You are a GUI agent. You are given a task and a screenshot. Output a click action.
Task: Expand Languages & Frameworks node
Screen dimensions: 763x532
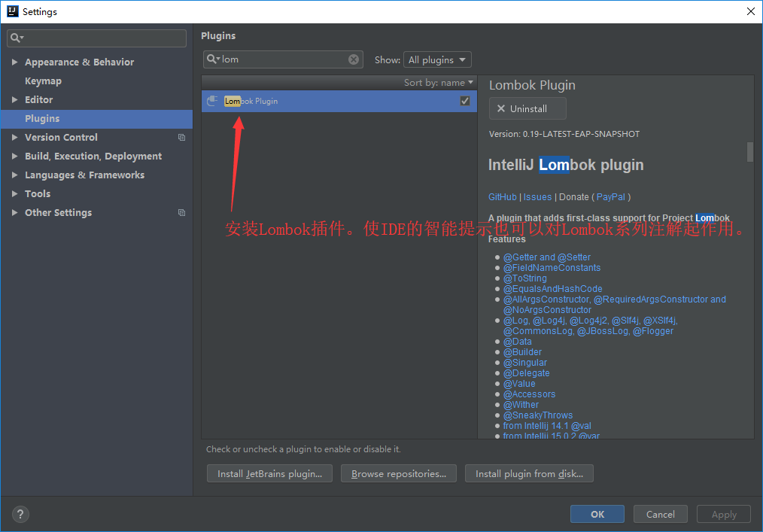click(x=14, y=175)
